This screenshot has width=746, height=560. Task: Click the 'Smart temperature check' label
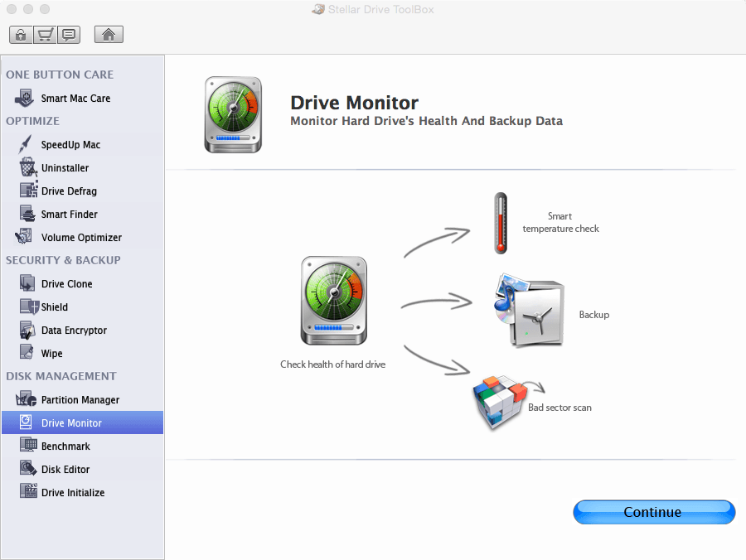(x=560, y=223)
